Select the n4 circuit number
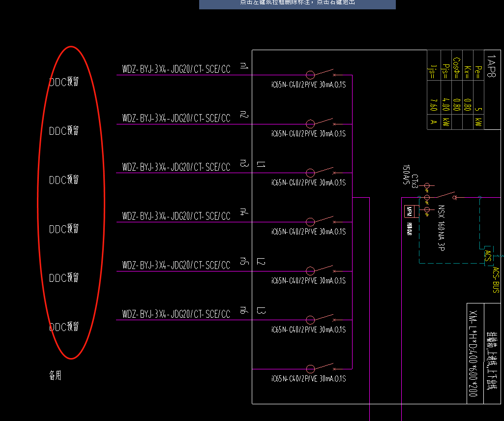This screenshot has width=504, height=421. pyautogui.click(x=244, y=212)
